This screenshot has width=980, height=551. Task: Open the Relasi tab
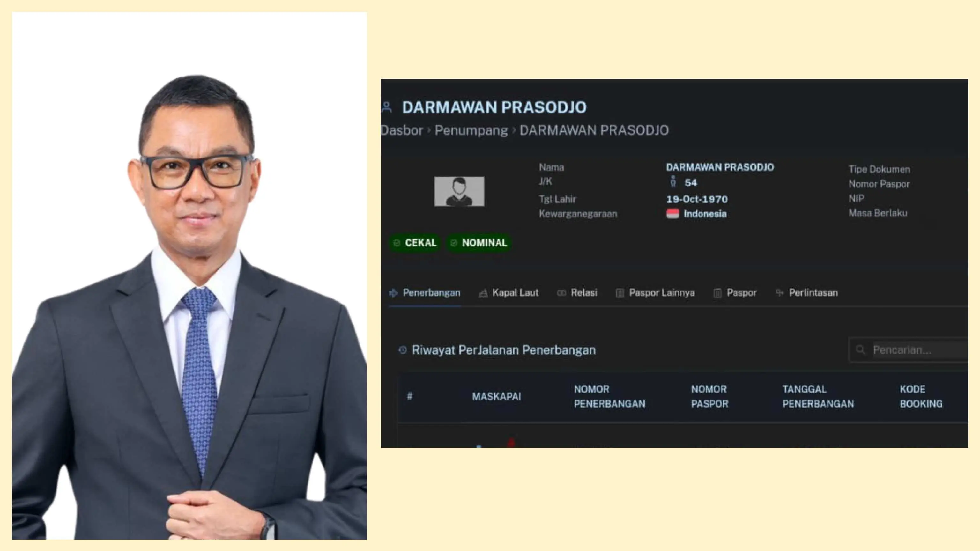tap(577, 293)
